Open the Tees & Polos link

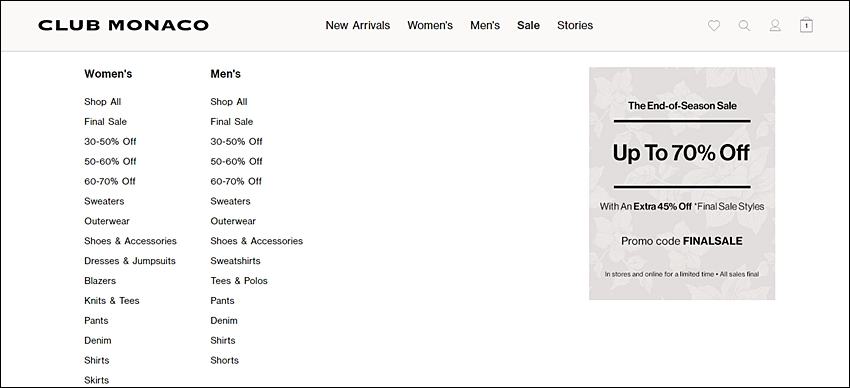[x=239, y=281]
